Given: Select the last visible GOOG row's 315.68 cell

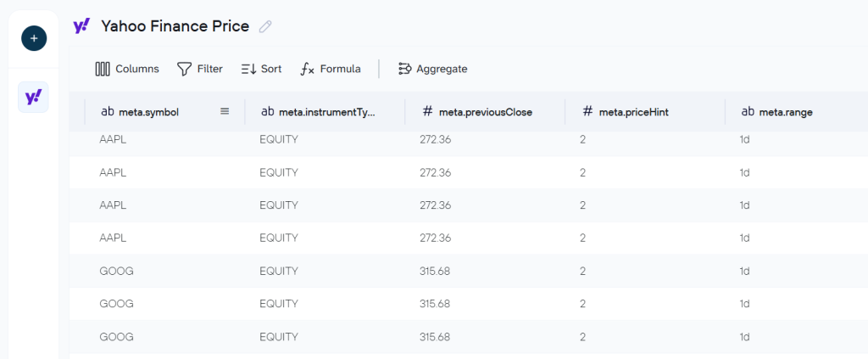Looking at the screenshot, I should (435, 336).
